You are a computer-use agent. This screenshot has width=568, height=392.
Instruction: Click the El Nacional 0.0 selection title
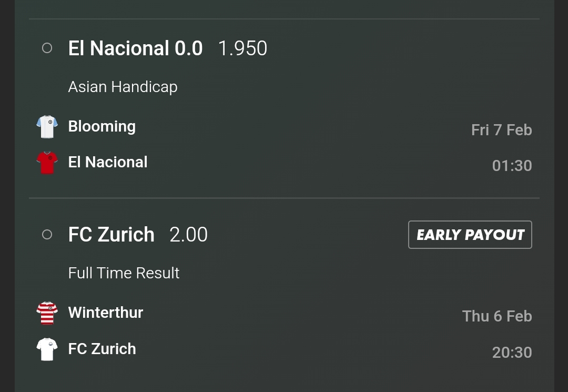[135, 48]
